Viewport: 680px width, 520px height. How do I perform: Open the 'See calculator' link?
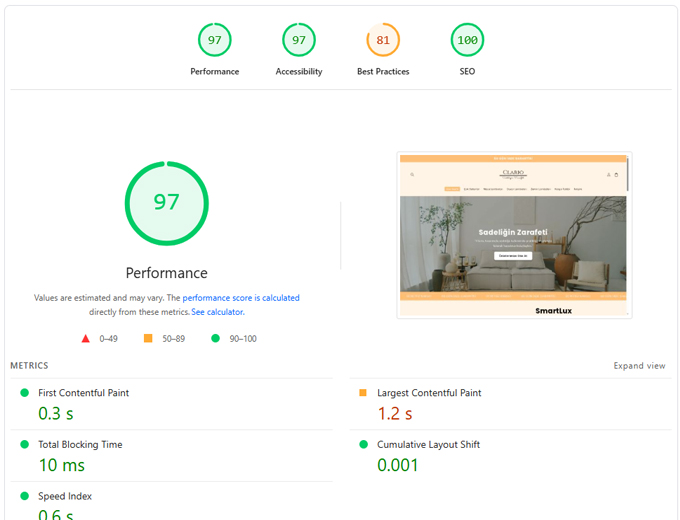pyautogui.click(x=217, y=312)
